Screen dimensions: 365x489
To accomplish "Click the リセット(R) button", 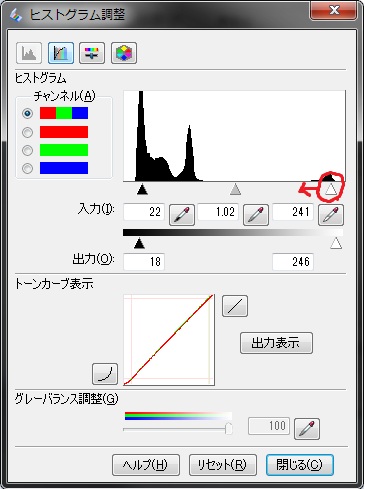I will click(223, 465).
